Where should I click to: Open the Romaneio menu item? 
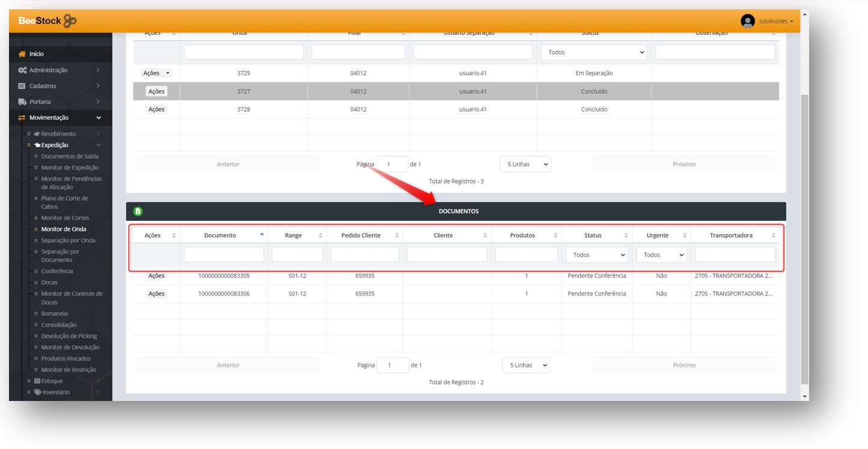click(55, 313)
